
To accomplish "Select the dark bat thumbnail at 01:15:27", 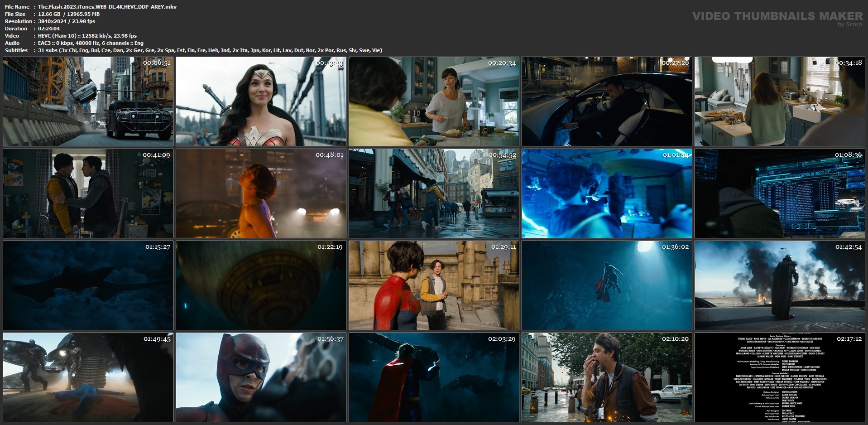I will tap(88, 285).
